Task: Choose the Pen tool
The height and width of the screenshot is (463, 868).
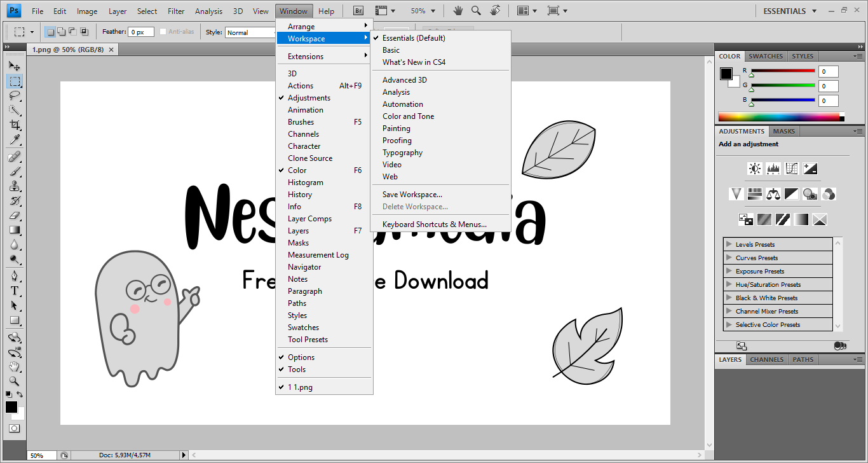Action: 14,276
